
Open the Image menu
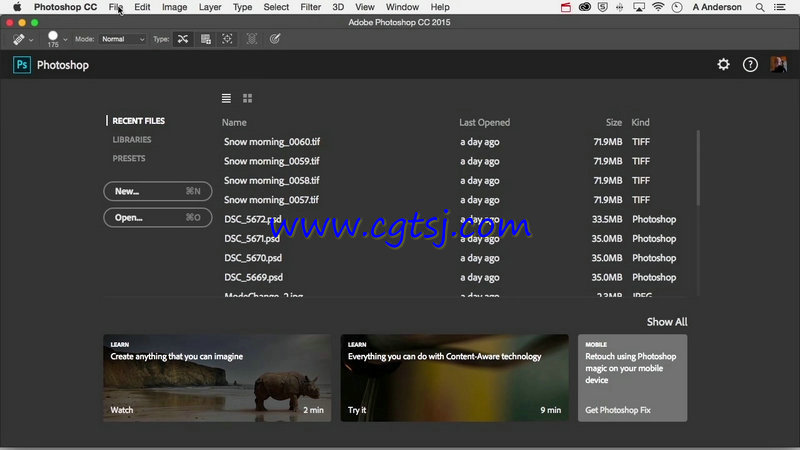174,7
